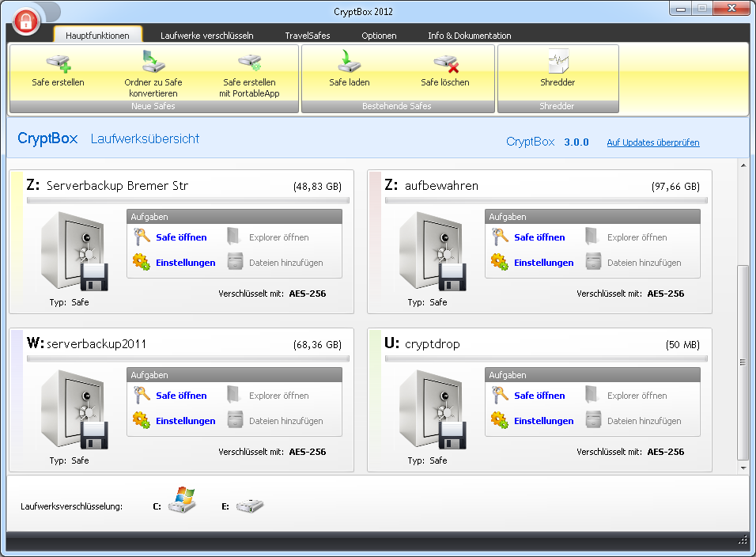Open Einstellungen for cryptdrop
The width and height of the screenshot is (756, 557).
click(x=544, y=421)
